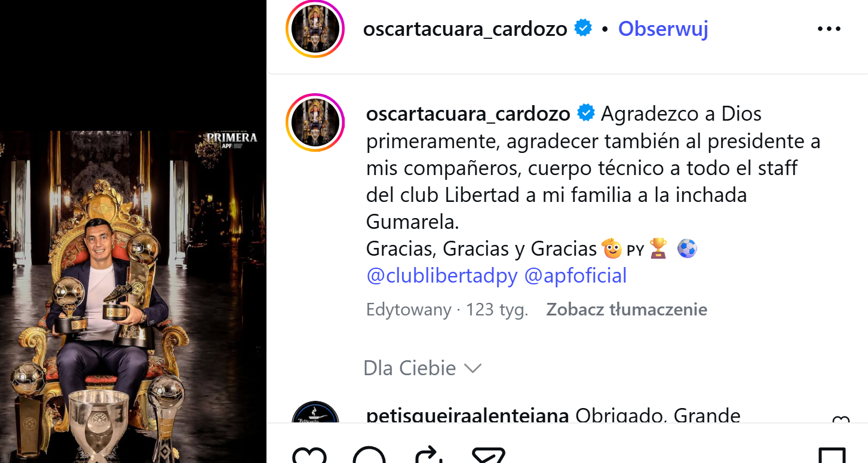Click verified badge in post header
The image size is (868, 463).
pos(583,28)
